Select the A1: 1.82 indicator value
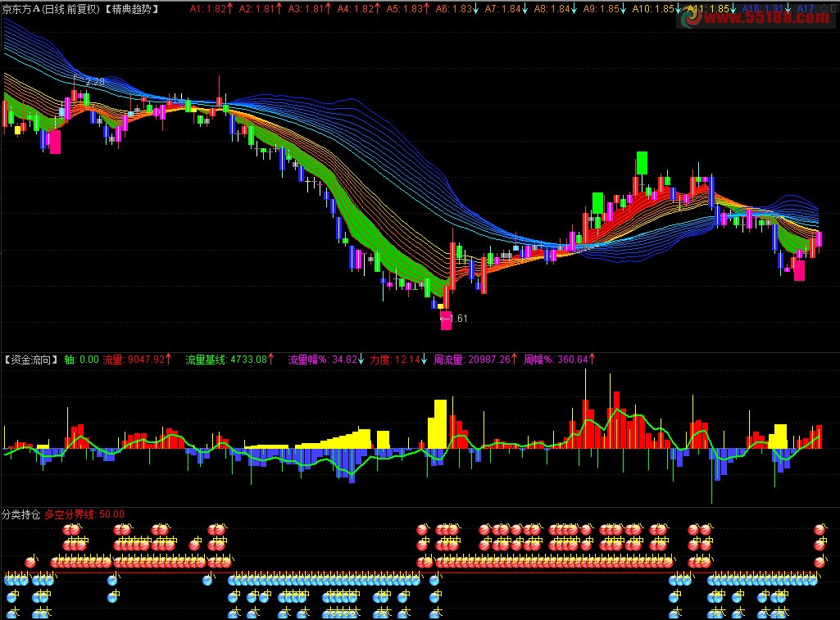The width and height of the screenshot is (840, 620). (x=211, y=8)
